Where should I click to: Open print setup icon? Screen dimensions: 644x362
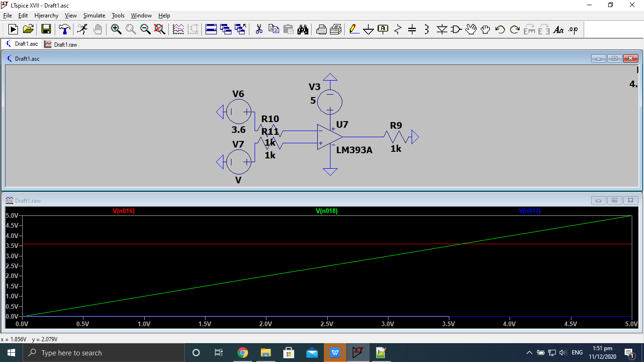coord(321,29)
